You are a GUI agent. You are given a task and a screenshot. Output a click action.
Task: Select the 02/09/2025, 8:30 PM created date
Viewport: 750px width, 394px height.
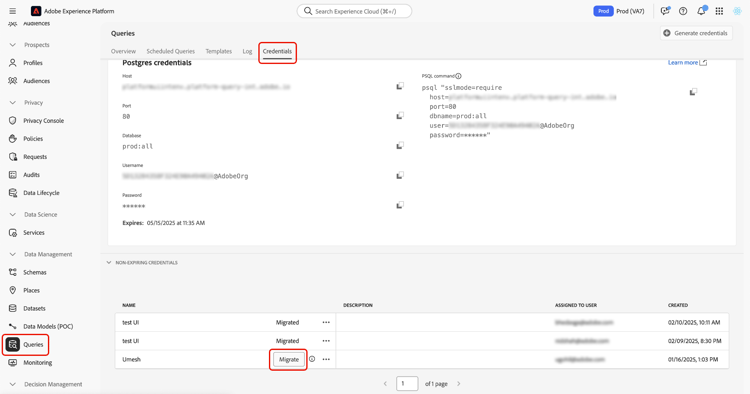695,341
